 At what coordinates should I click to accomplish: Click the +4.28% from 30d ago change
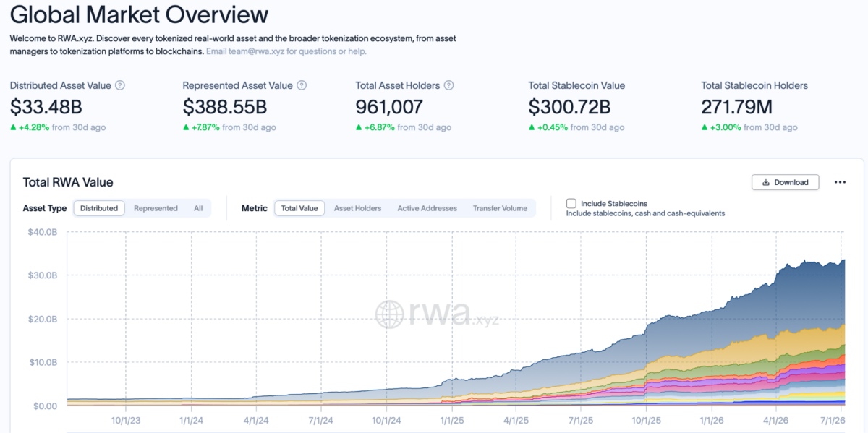58,127
